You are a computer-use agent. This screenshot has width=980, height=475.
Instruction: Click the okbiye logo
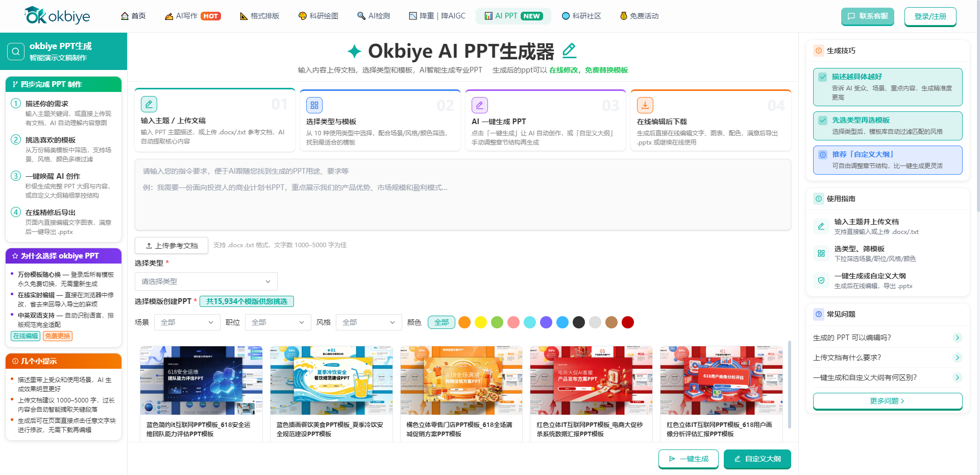(57, 16)
